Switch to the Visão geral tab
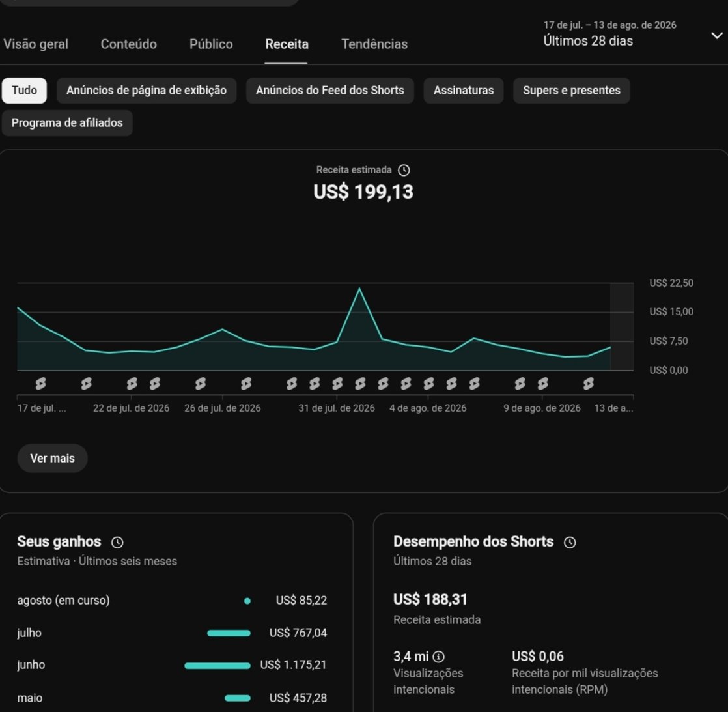The height and width of the screenshot is (712, 728). [36, 44]
